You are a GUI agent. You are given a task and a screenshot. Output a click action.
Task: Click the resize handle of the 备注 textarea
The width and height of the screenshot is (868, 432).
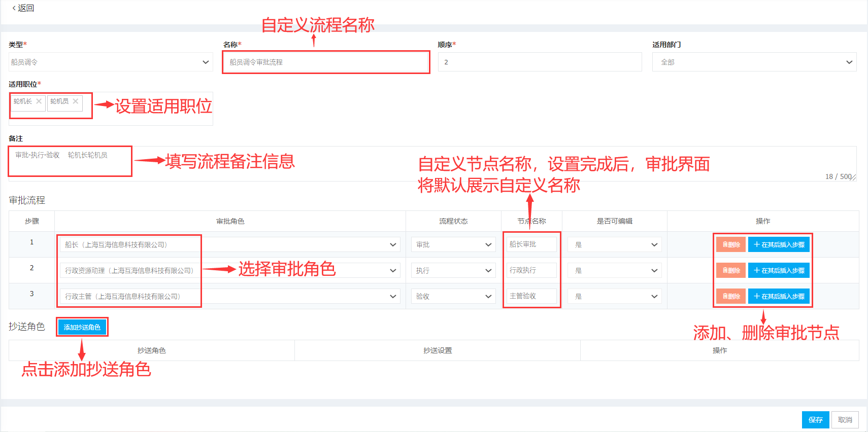coord(853,178)
